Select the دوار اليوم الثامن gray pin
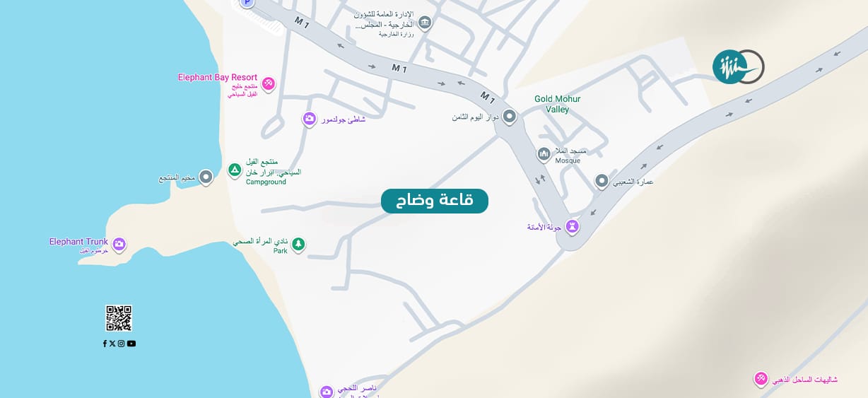Viewport: 868px width, 398px height. click(x=510, y=117)
